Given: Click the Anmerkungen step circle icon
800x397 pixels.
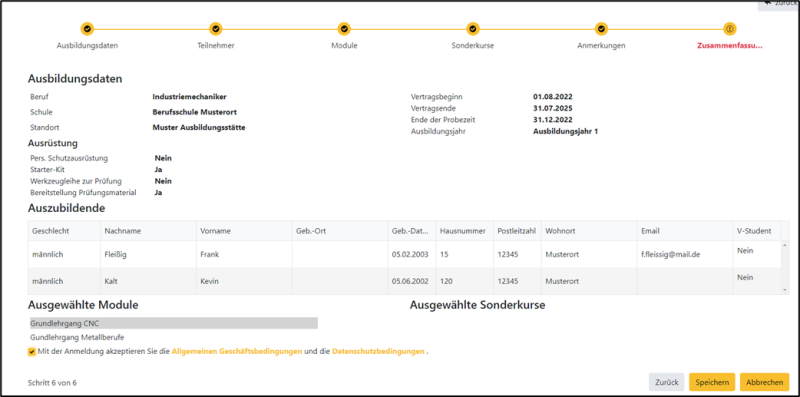Looking at the screenshot, I should pyautogui.click(x=602, y=29).
